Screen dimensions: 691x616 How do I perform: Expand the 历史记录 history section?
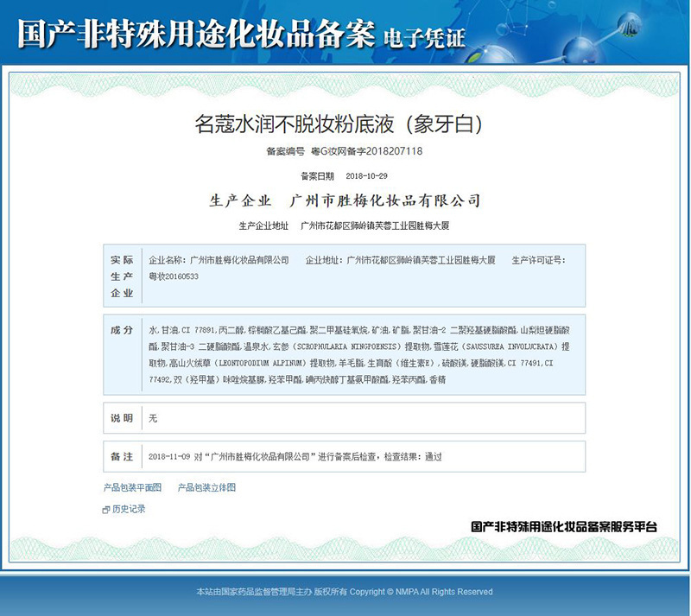pos(129,510)
